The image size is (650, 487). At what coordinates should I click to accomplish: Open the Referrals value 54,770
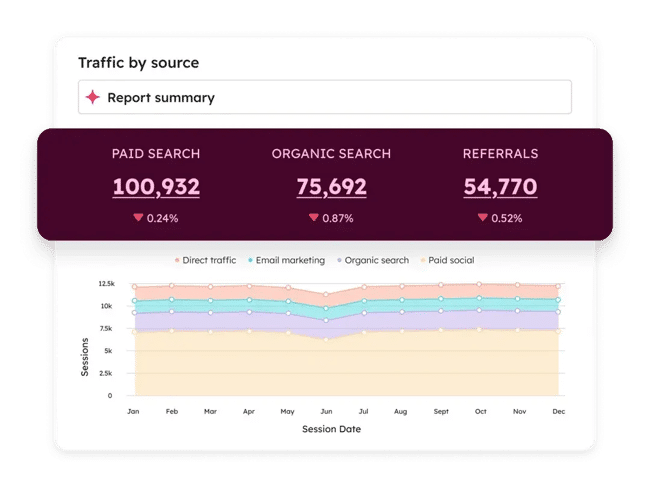500,187
